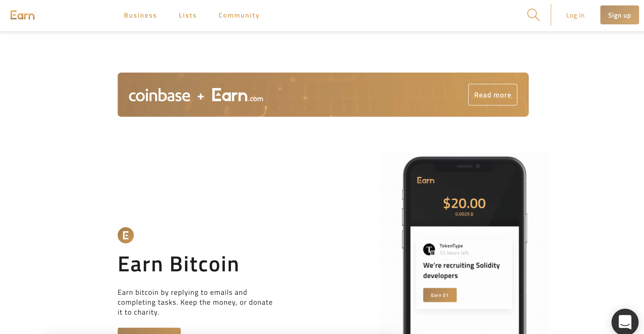Click the Log in link
This screenshot has height=334, width=644.
pos(575,15)
